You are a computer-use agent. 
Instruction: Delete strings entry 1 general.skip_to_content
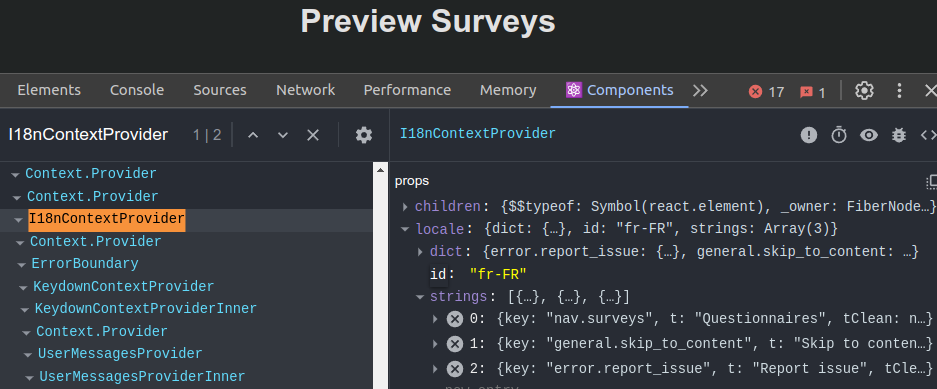coord(455,344)
